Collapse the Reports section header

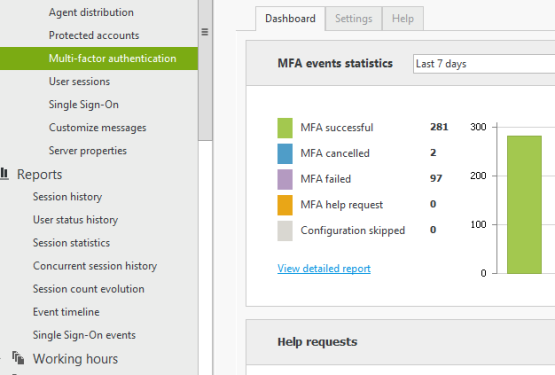[x=39, y=174]
